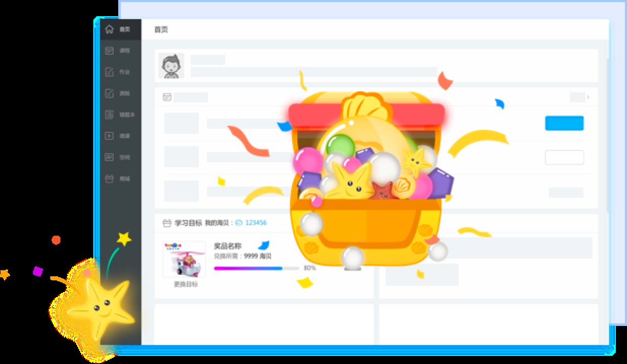The image size is (627, 364).
Task: Open the 商城 mall gift icon
Action: point(109,178)
